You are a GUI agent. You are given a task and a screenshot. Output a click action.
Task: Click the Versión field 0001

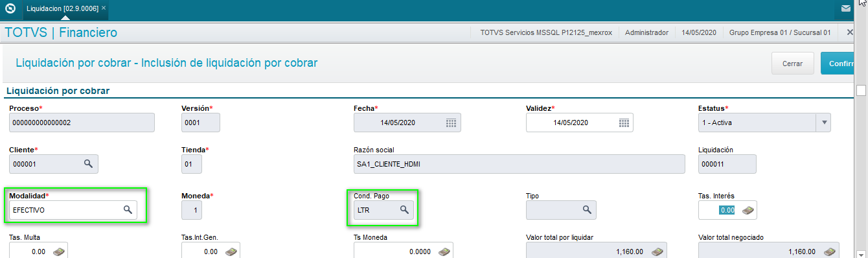(x=201, y=123)
